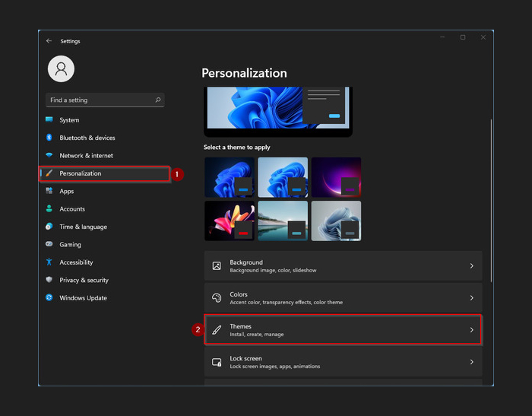Click the Lock screen monitor icon
532x416 pixels.
click(x=217, y=362)
